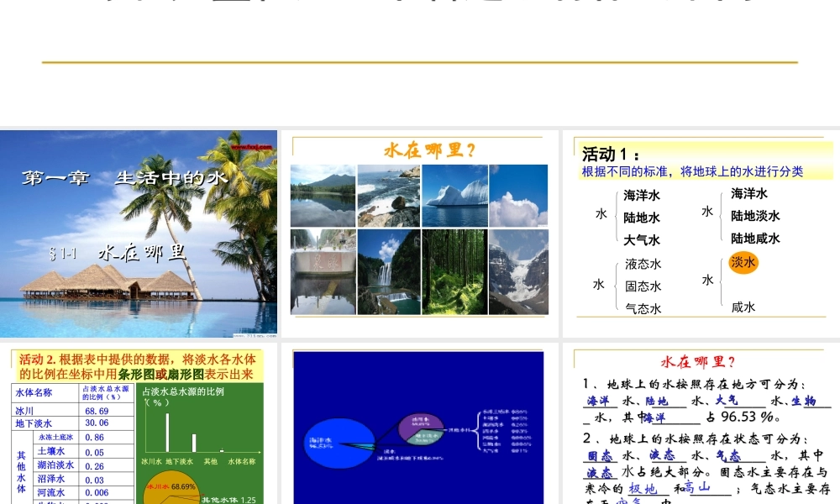Click the 根据不同的标准 instruction line
The image size is (840, 504).
click(692, 171)
